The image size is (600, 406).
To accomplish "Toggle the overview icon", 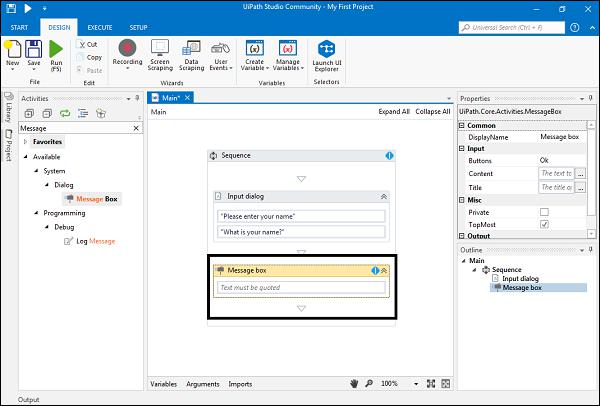I will click(446, 383).
